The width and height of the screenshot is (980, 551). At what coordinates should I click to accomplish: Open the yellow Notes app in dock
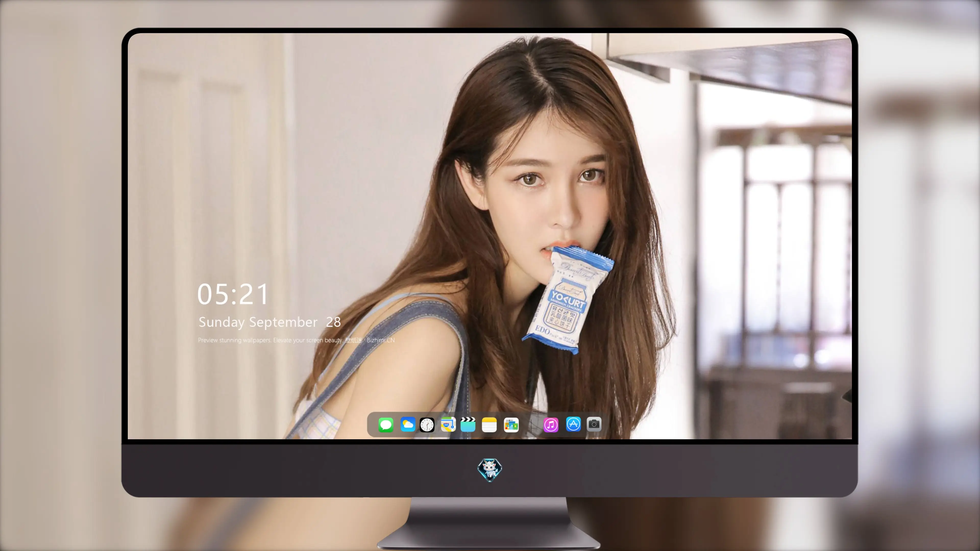pyautogui.click(x=489, y=424)
